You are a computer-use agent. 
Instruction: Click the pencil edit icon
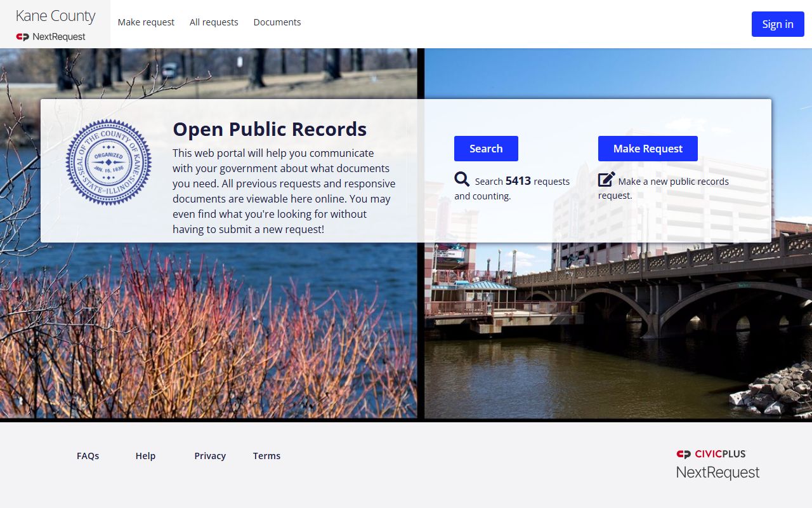[x=606, y=179]
